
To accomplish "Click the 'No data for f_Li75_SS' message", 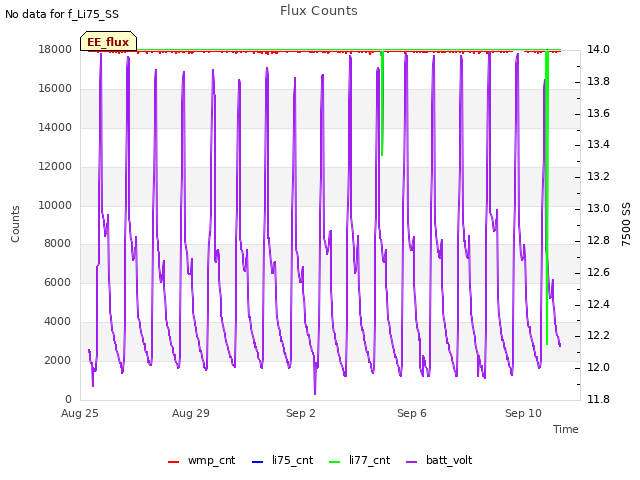I will pos(62,14).
